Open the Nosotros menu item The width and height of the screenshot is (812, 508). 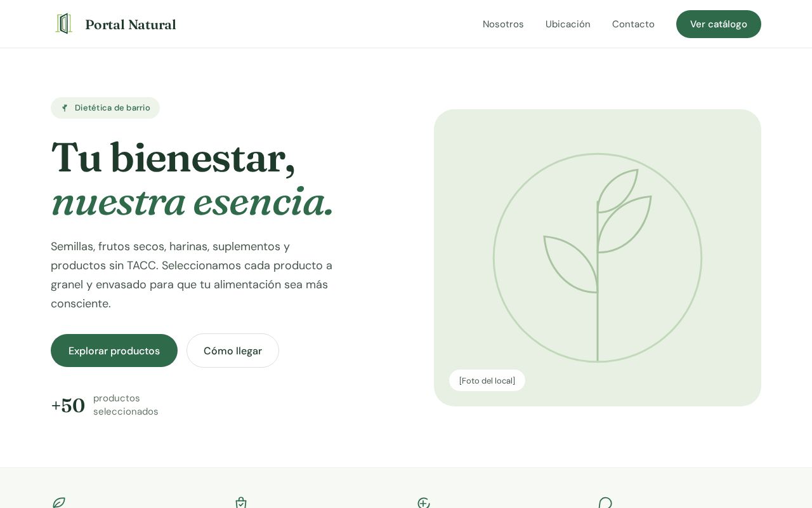(x=503, y=24)
